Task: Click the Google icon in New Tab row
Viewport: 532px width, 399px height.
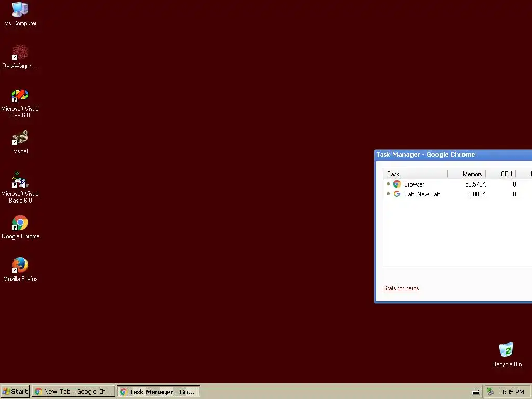Action: pyautogui.click(x=397, y=194)
